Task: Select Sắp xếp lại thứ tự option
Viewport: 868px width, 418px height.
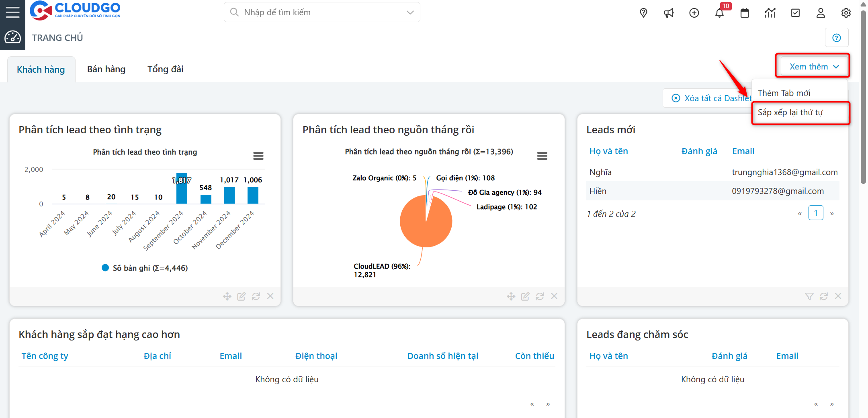Action: [790, 112]
